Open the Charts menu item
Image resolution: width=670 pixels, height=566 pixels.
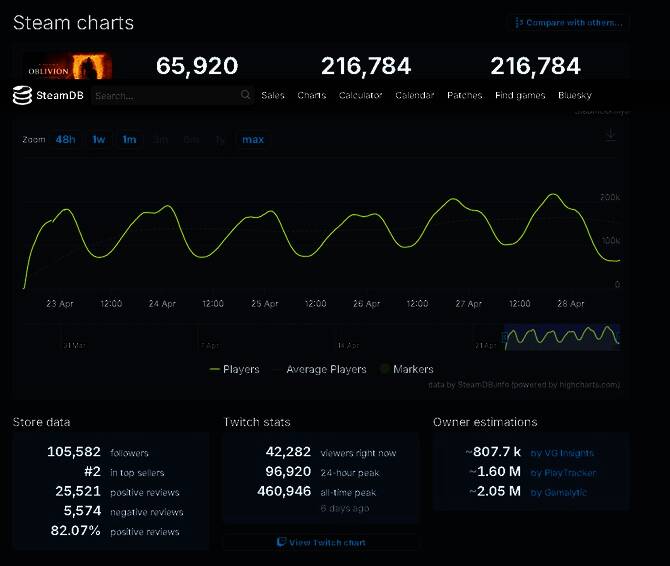click(x=311, y=96)
